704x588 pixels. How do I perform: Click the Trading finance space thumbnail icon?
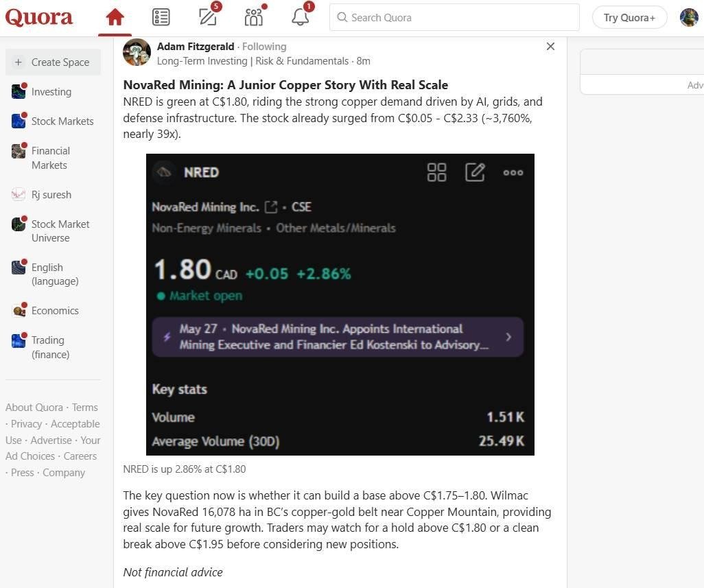[x=19, y=340]
